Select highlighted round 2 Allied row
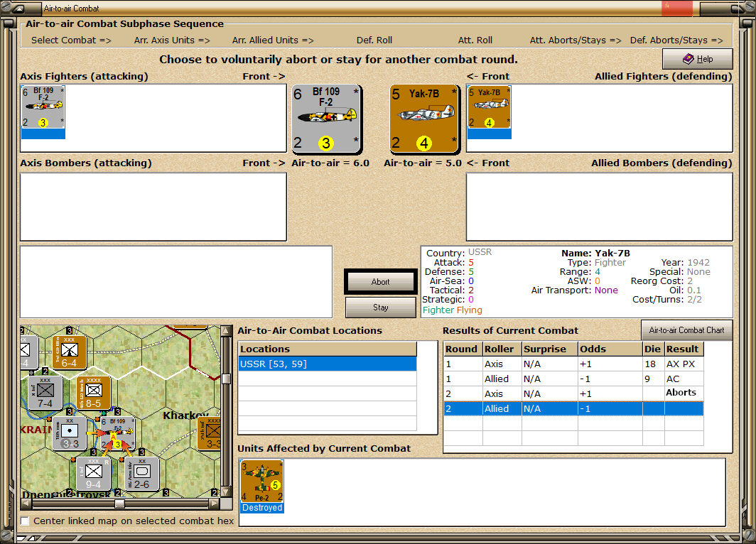756x544 pixels. 573,408
